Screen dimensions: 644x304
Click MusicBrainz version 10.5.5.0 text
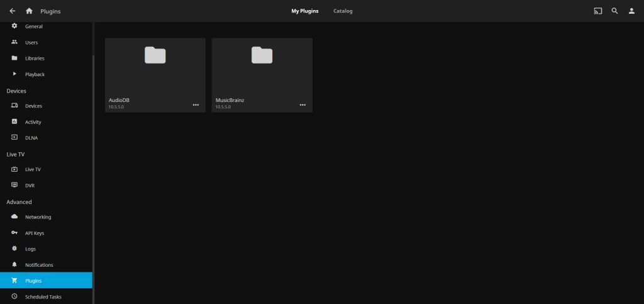point(223,107)
